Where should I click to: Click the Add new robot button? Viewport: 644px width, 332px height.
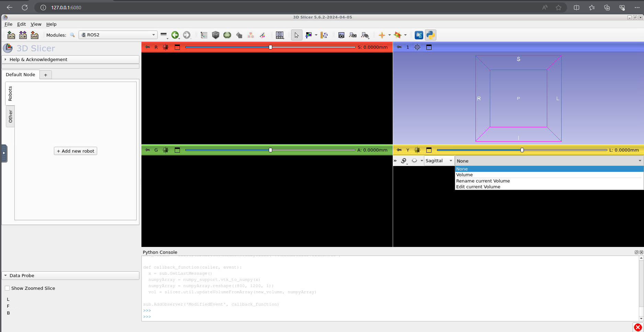(x=76, y=151)
